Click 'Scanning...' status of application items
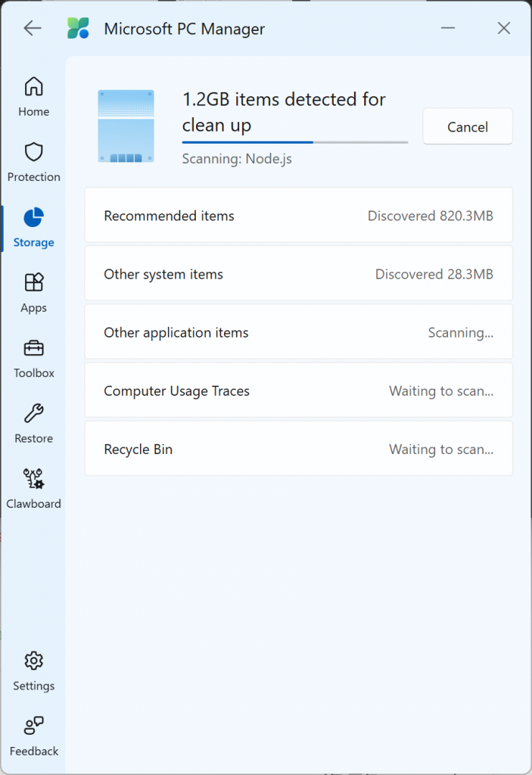 point(460,333)
